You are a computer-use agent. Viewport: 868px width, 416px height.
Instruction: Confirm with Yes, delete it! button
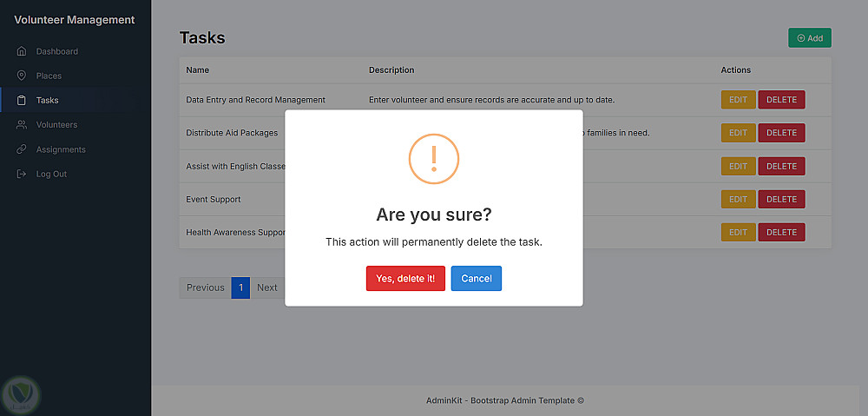[x=405, y=278]
